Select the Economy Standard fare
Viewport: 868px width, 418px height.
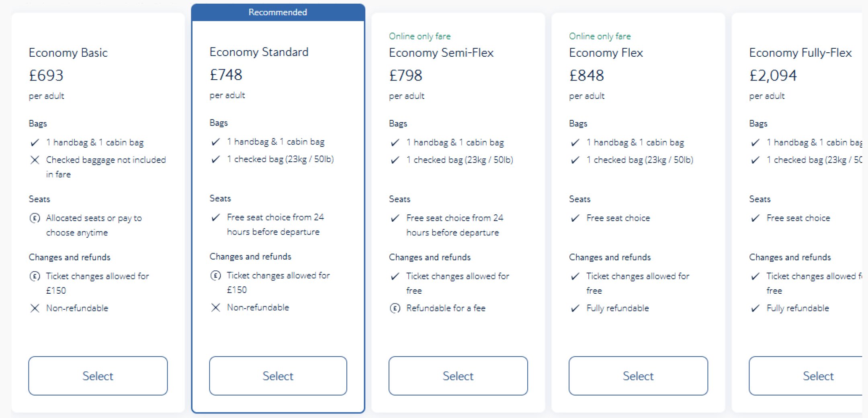[278, 376]
